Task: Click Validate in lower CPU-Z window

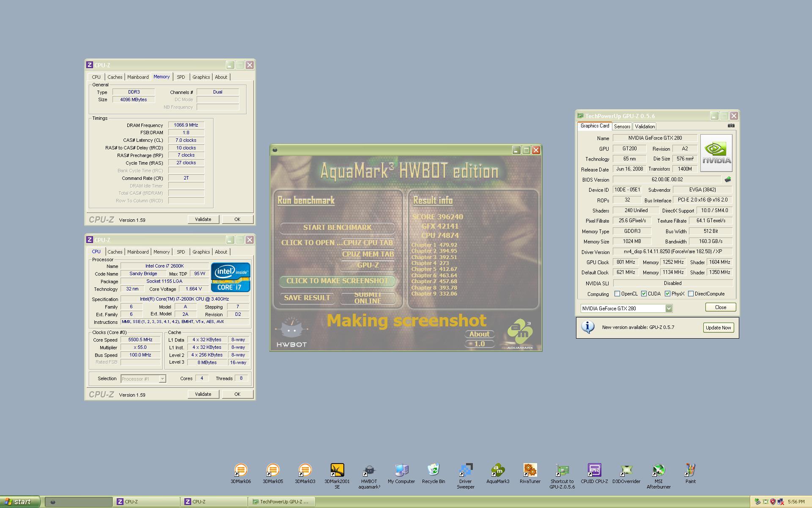Action: coord(203,394)
